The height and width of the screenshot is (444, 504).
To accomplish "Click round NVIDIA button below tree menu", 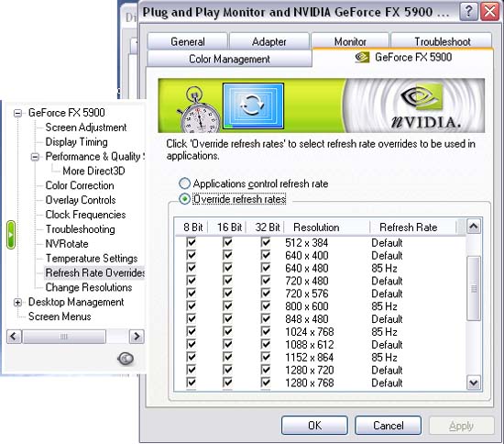I will point(126,359).
